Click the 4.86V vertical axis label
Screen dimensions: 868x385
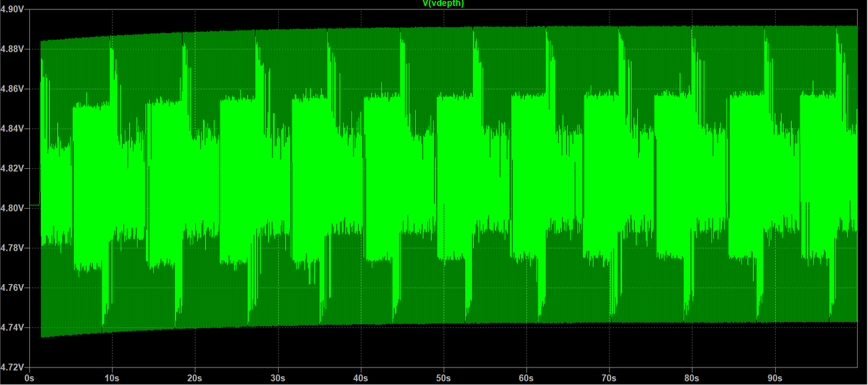(x=14, y=89)
